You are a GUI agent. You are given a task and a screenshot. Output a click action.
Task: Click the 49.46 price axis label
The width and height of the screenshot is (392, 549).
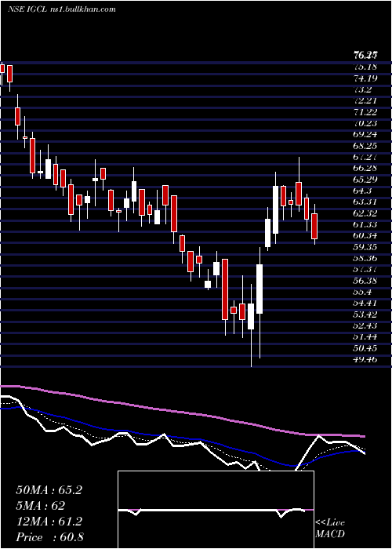(x=365, y=360)
